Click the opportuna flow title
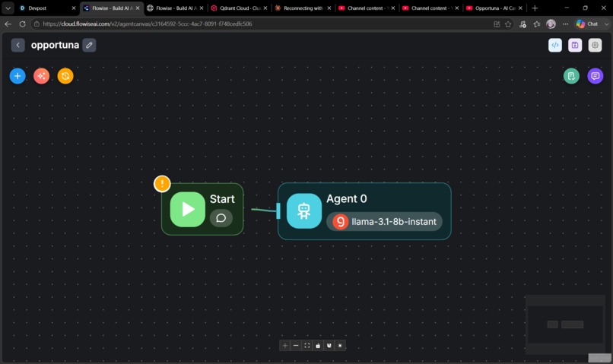Screen dimensions: 613x364 (x=55, y=46)
